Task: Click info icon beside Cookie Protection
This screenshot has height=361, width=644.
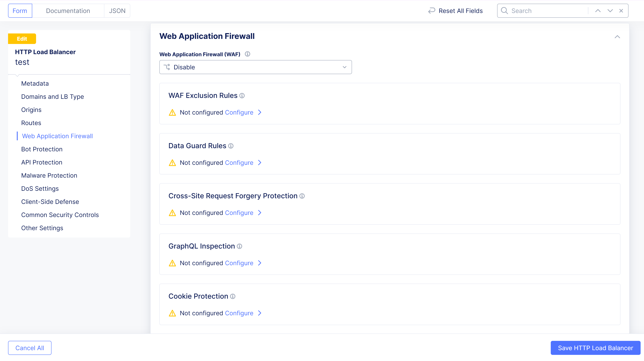Action: pos(233,297)
